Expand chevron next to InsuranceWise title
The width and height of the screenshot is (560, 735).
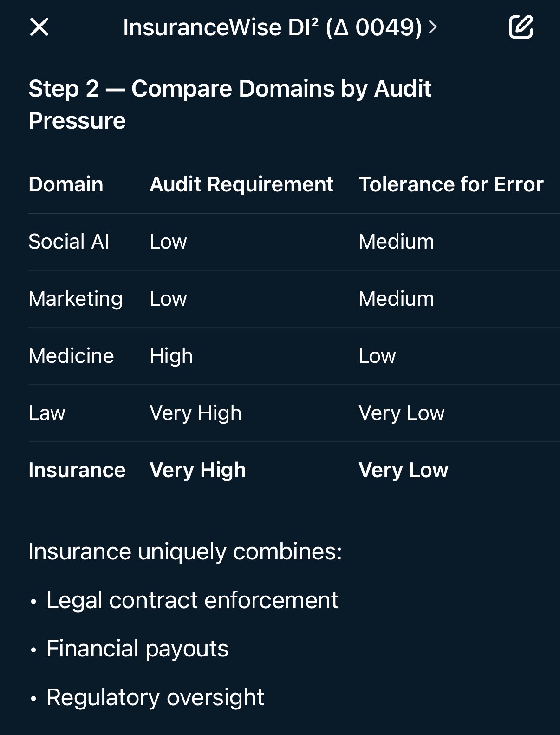pos(433,27)
